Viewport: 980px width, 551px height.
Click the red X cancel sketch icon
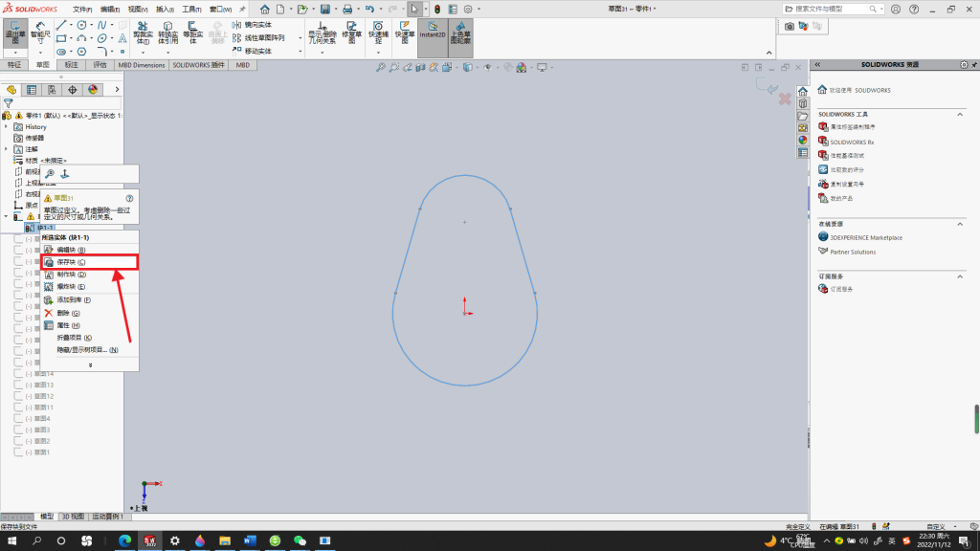(x=785, y=99)
